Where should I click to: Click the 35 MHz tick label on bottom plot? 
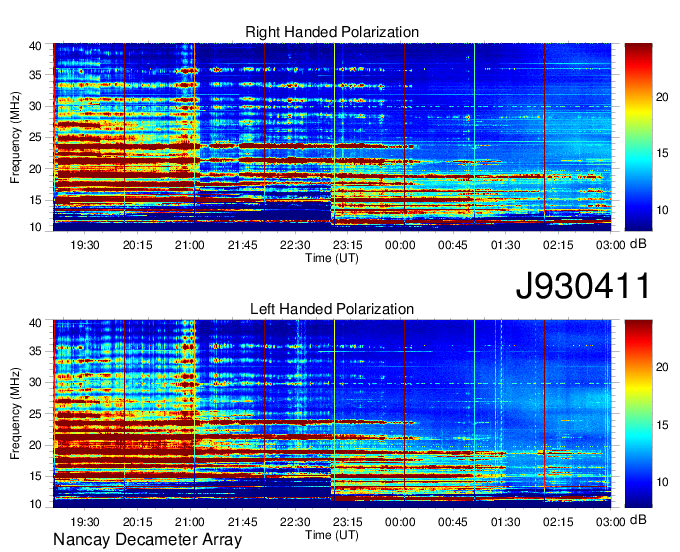click(36, 351)
